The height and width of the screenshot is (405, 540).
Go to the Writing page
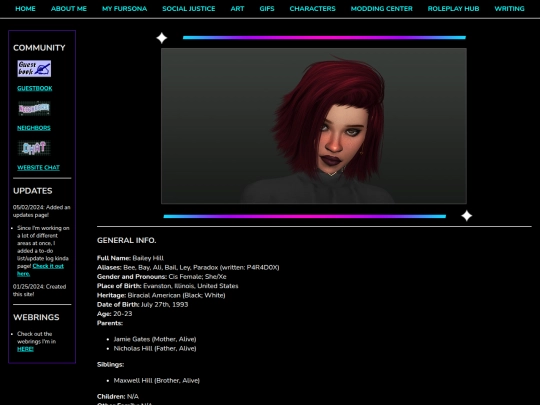[509, 9]
